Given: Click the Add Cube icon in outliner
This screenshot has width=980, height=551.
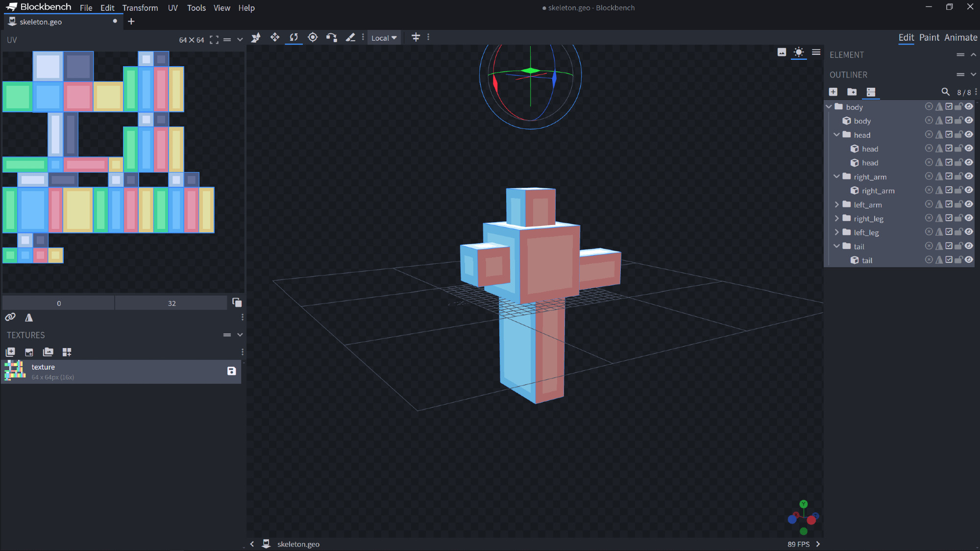Looking at the screenshot, I should [x=833, y=92].
